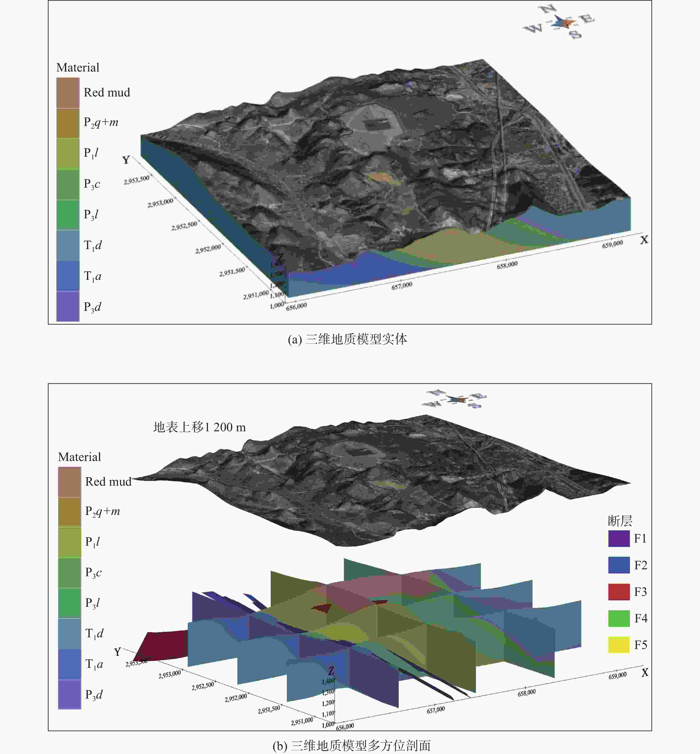Click the F5 yellow fault swatch
Screen dimensions: 700x754
619,645
